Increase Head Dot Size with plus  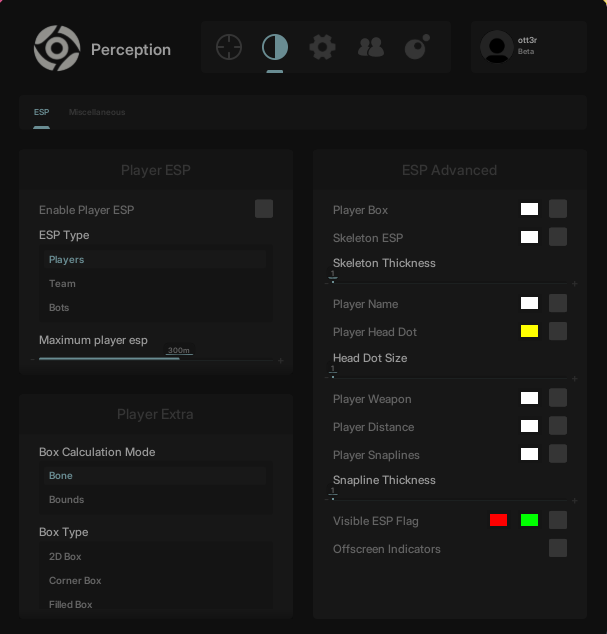(575, 379)
